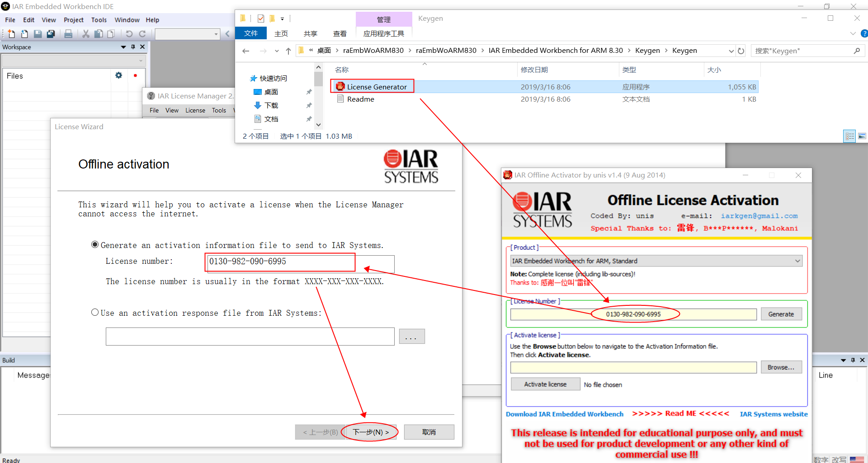The width and height of the screenshot is (868, 463).
Task: Click Browse... button in Offline Activator
Action: tap(781, 367)
